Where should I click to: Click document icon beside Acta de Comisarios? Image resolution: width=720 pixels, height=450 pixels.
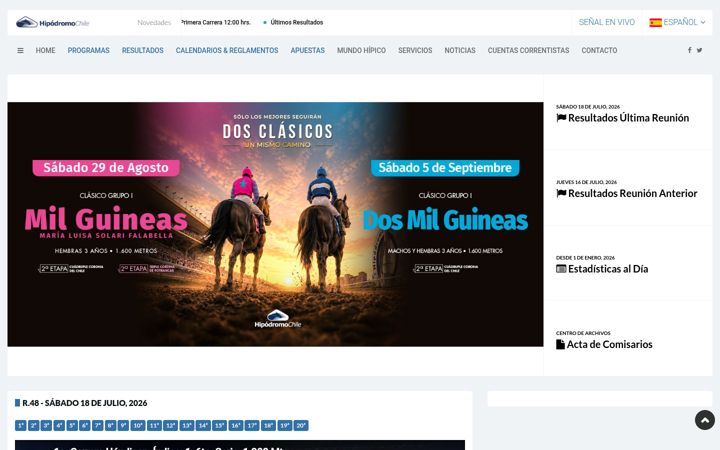click(560, 344)
